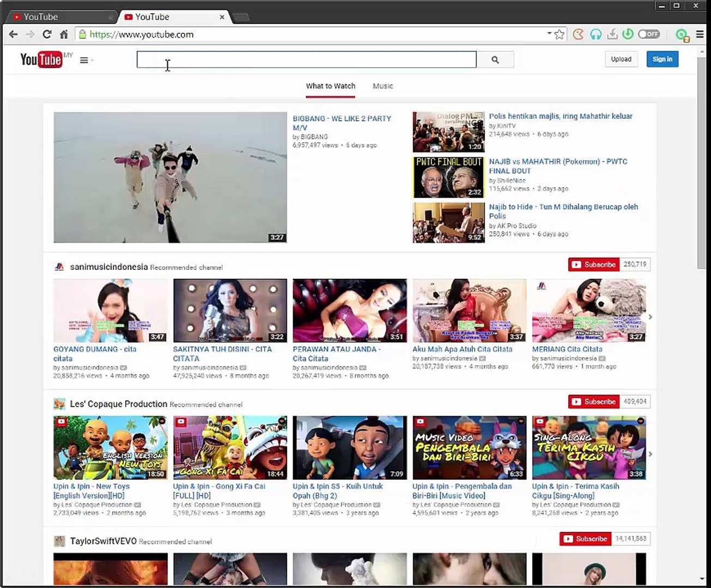Click the Upload button
The image size is (711, 588).
pos(621,59)
